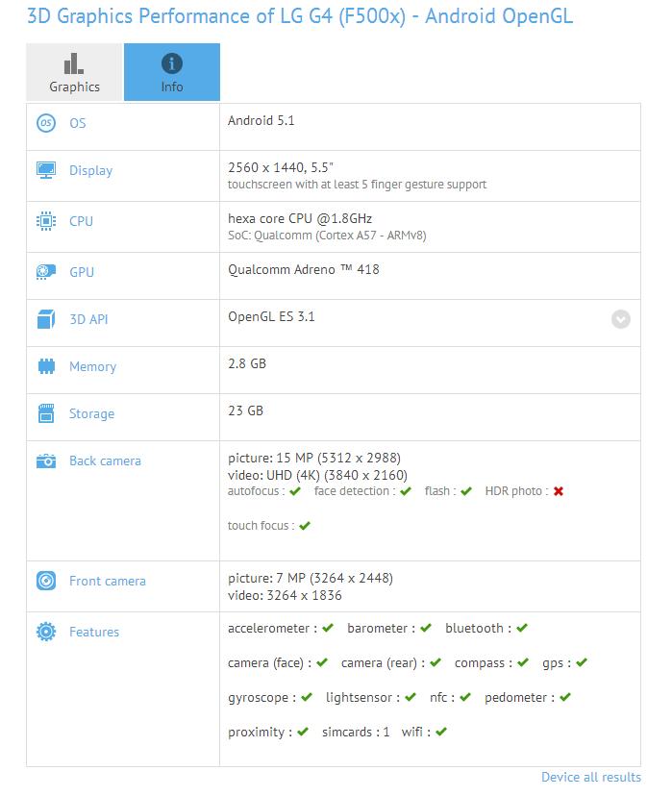Image resolution: width=672 pixels, height=796 pixels.
Task: Click the Front camera icon
Action: 46,581
